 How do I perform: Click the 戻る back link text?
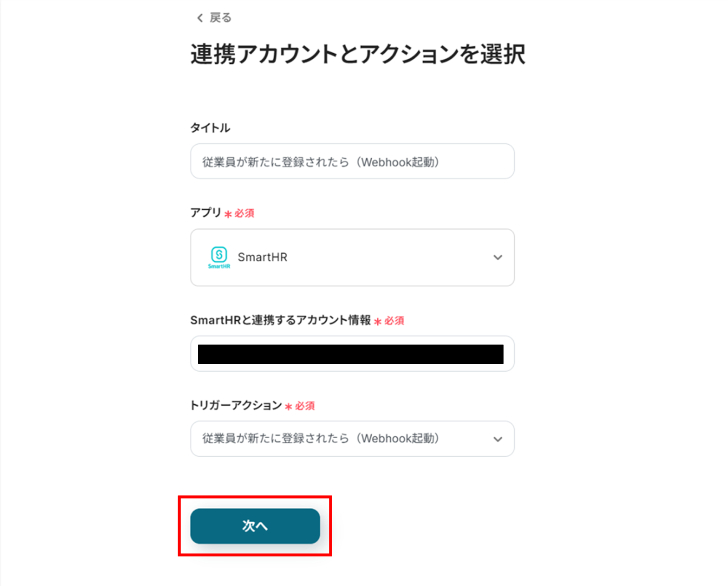tap(221, 18)
